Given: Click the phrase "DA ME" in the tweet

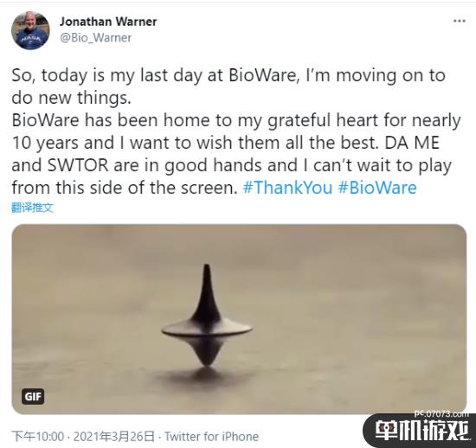Looking at the screenshot, I should (x=412, y=143).
